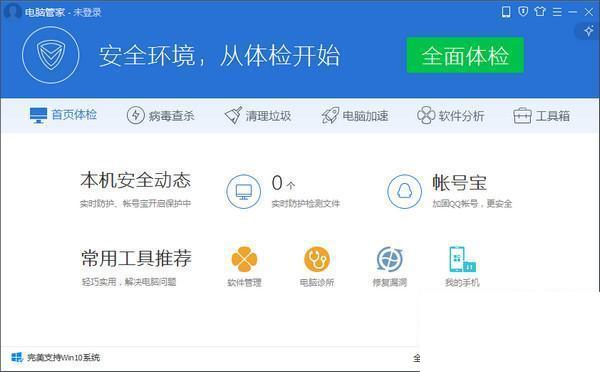Viewport: 600px width, 372px height.
Task: Open the 修复漏洞 repair icon
Action: tap(390, 266)
